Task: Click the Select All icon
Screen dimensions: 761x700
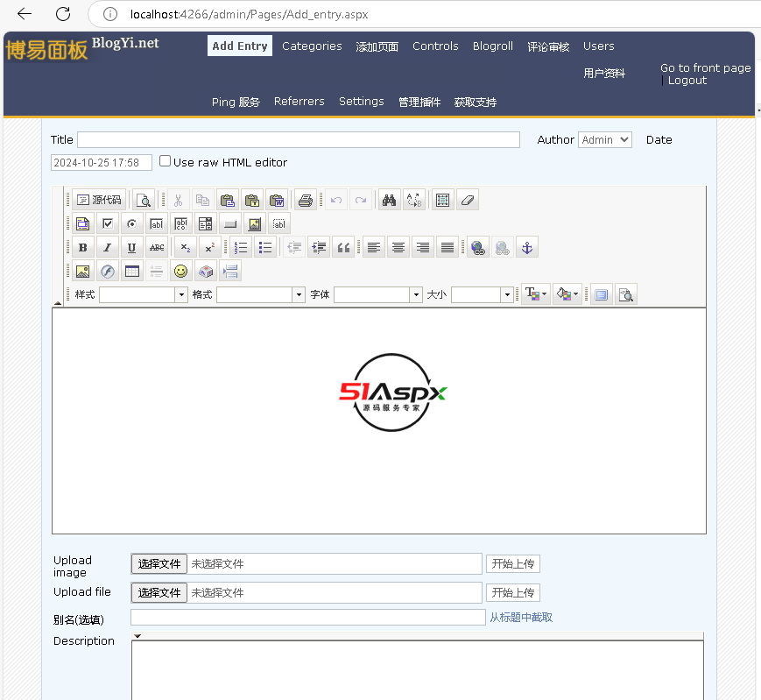Action: 442,200
